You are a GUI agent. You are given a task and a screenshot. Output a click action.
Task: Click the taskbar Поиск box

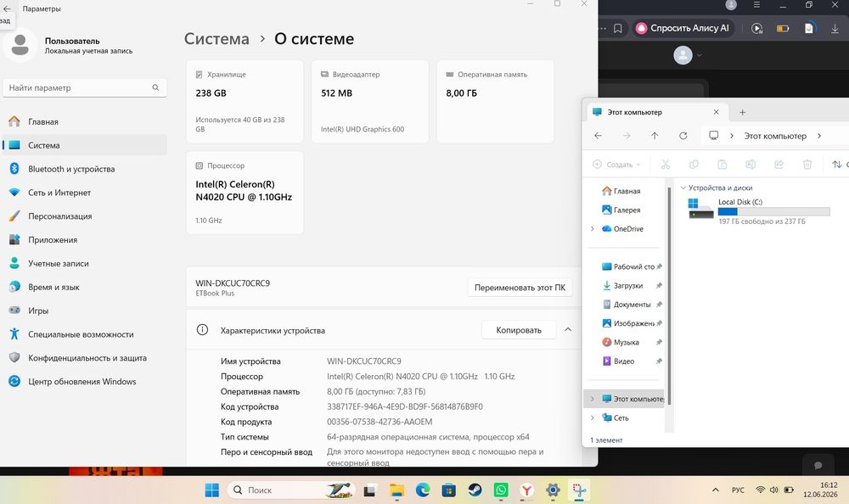pyautogui.click(x=291, y=490)
